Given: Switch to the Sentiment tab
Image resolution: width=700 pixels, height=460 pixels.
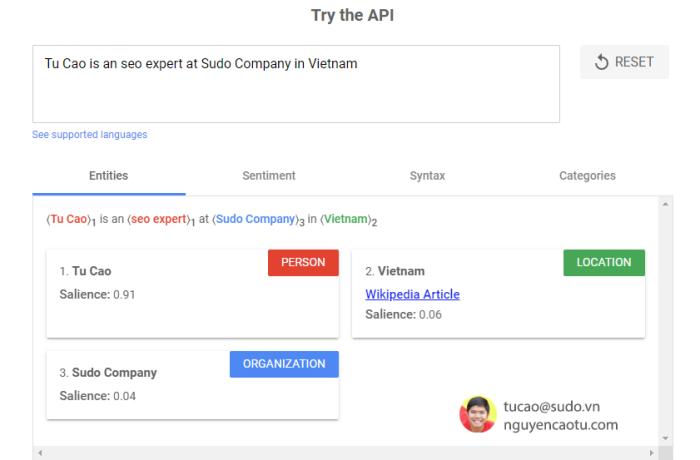Looking at the screenshot, I should (268, 176).
